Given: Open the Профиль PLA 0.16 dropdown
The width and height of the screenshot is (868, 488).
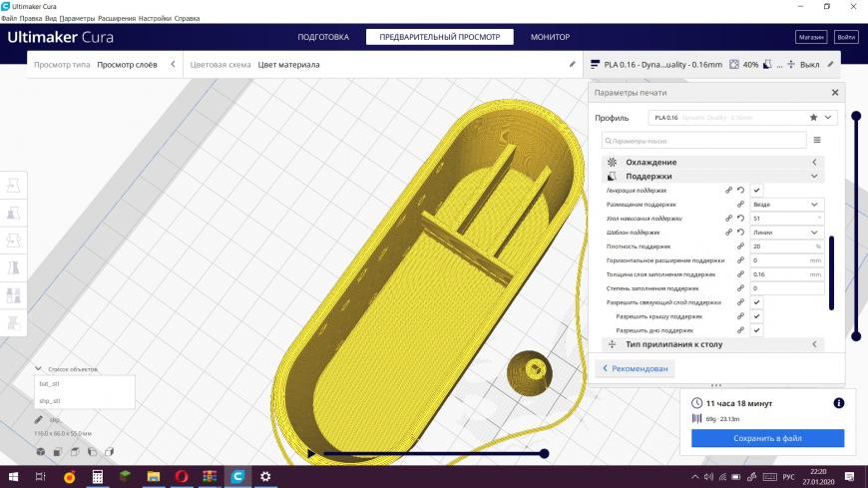Looking at the screenshot, I should 742,118.
